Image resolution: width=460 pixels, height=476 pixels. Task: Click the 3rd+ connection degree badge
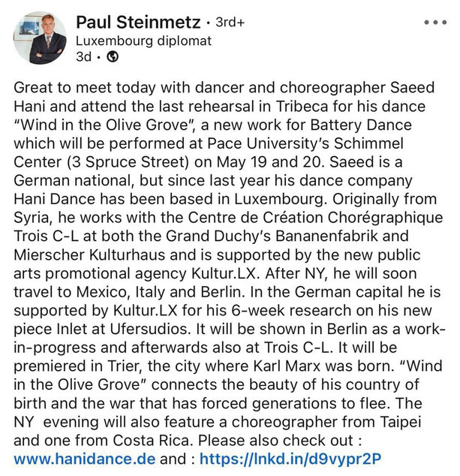pos(230,23)
